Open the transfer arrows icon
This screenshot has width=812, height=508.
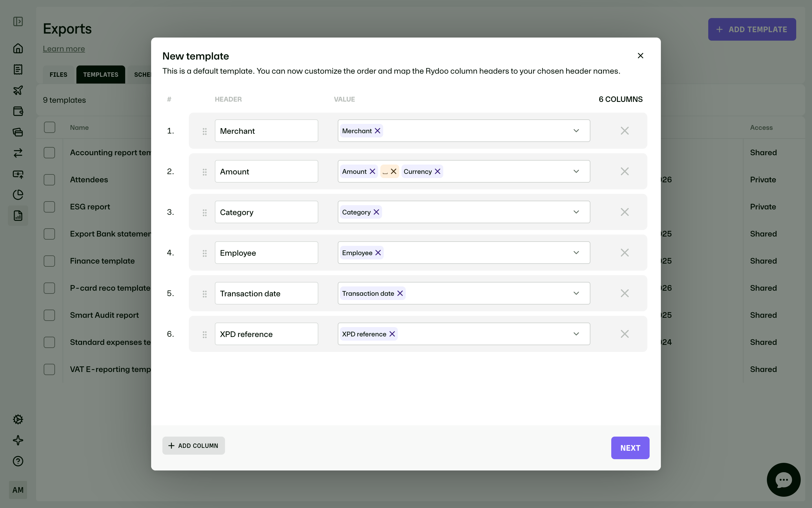[x=18, y=153]
